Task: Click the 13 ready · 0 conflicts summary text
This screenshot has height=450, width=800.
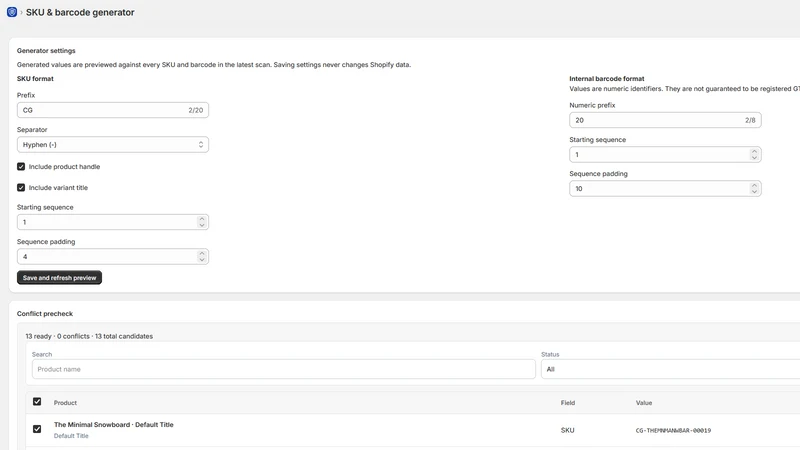Action: (x=89, y=336)
